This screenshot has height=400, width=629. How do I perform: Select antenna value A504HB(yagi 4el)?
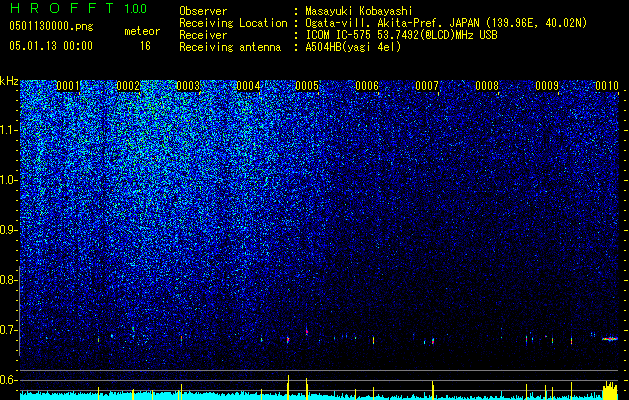pyautogui.click(x=353, y=47)
